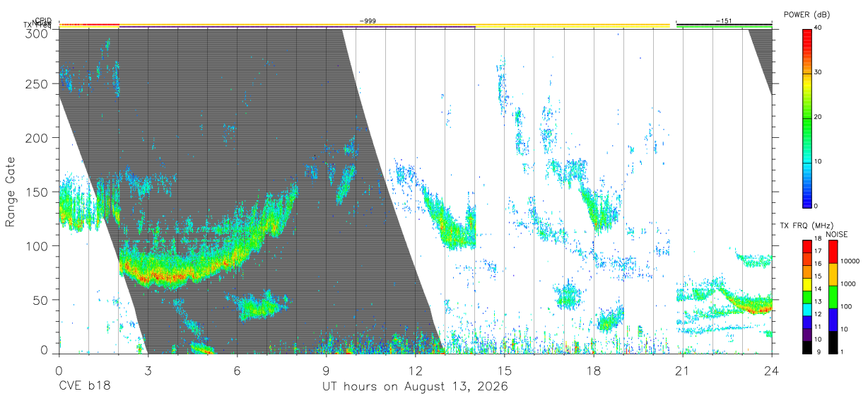Click the -151 CPID label at top
This screenshot has height=401, width=868.
[724, 21]
